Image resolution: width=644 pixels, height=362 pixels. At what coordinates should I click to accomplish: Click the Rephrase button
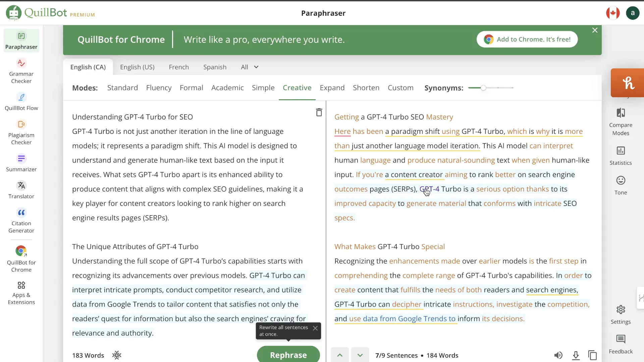288,355
